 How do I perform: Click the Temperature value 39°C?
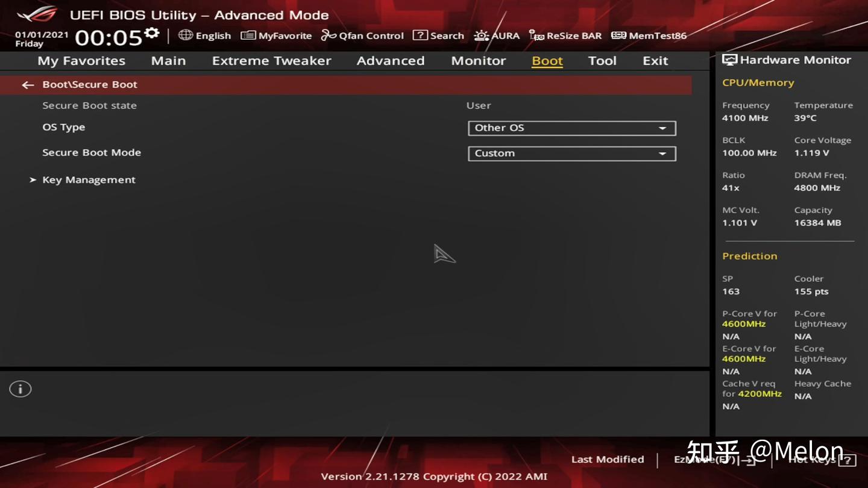click(x=805, y=118)
